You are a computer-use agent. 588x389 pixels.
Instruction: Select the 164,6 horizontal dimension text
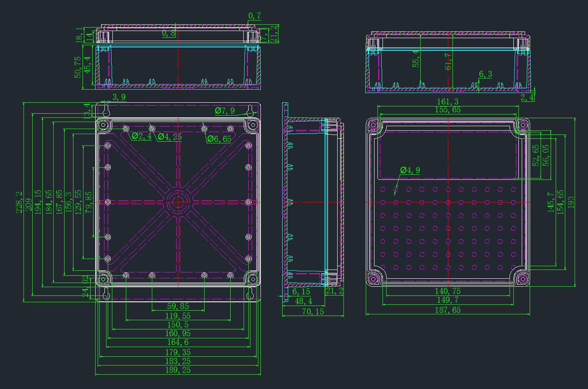[178, 342]
